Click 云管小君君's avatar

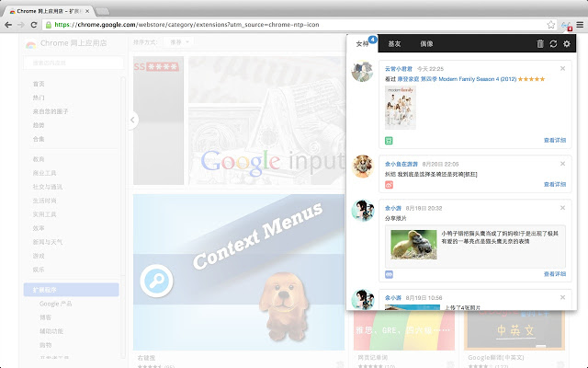point(362,71)
